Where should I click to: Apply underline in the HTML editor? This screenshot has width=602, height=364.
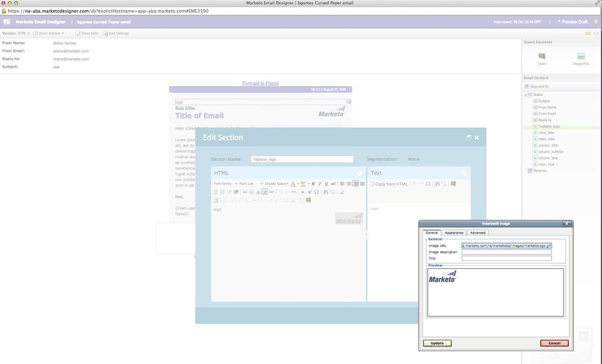[326, 184]
